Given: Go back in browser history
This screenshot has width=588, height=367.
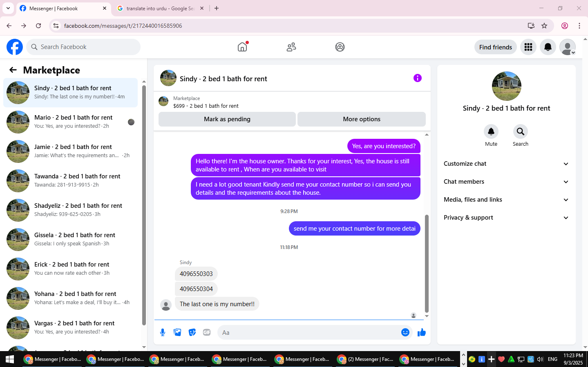Looking at the screenshot, I should [9, 26].
